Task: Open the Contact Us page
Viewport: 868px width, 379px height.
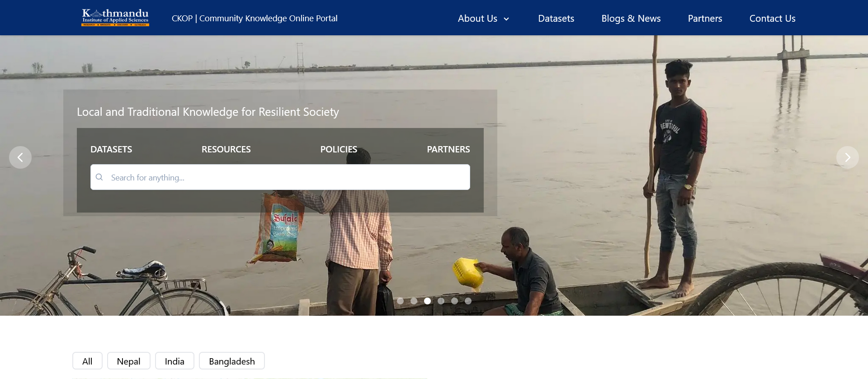Action: [x=772, y=19]
